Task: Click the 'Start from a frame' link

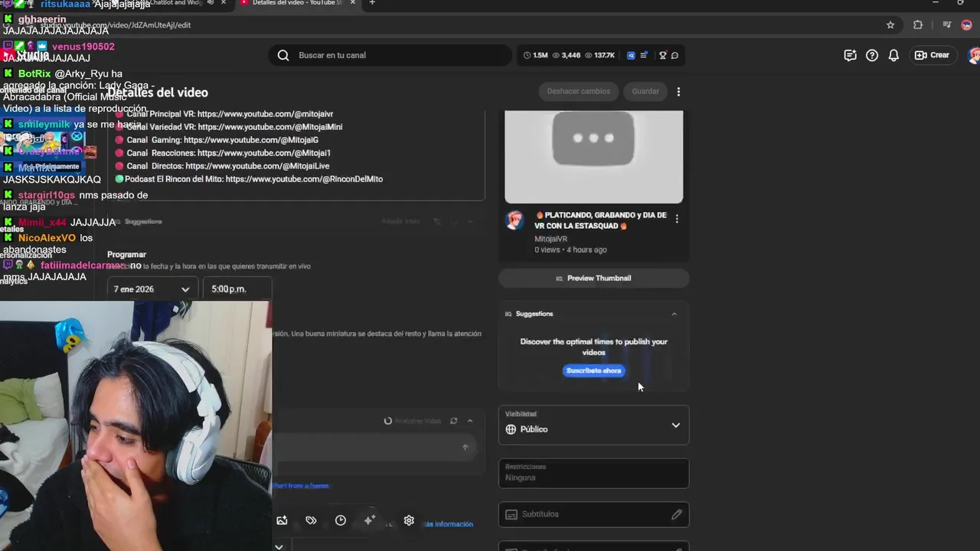Action: (x=301, y=486)
